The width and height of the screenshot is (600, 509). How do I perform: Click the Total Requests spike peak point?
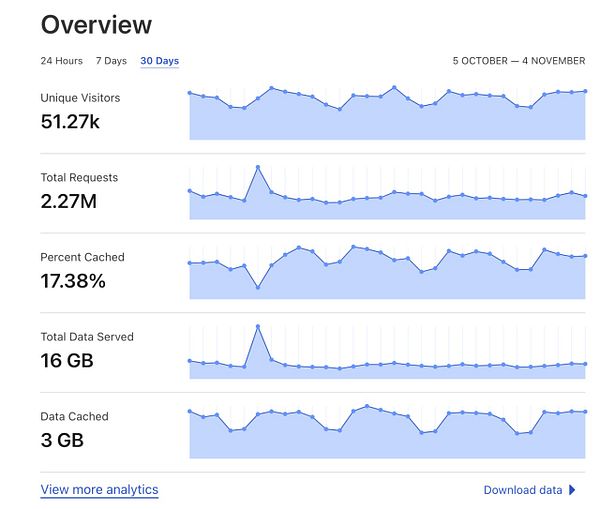(x=258, y=167)
